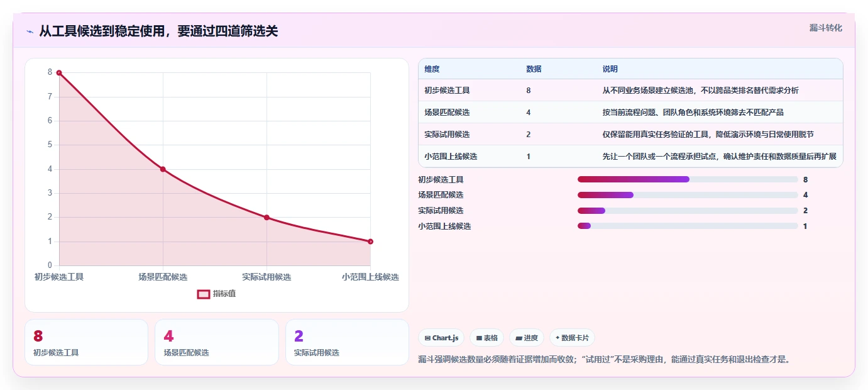Screen dimensions: 868x390
Task: Click the description starting 先让一个团队或一个流程
Action: 719,157
